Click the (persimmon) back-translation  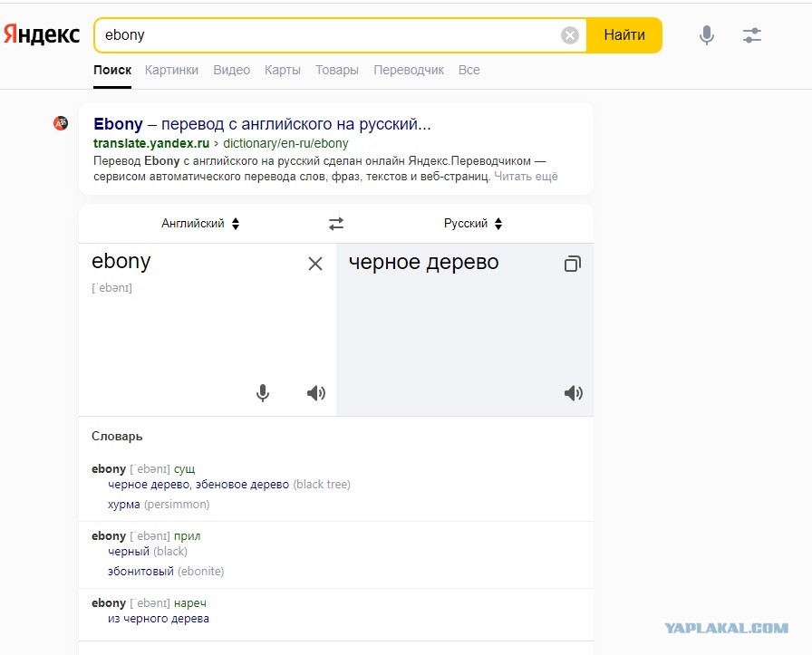(x=177, y=505)
